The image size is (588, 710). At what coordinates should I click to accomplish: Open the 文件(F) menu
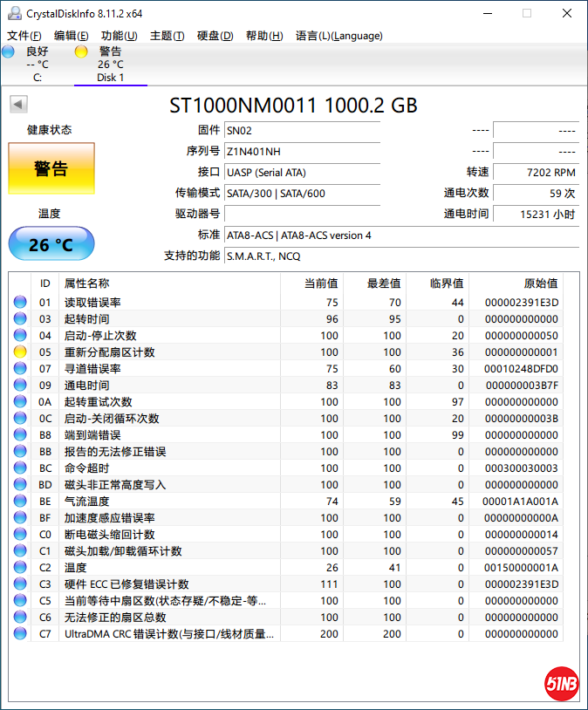point(24,36)
